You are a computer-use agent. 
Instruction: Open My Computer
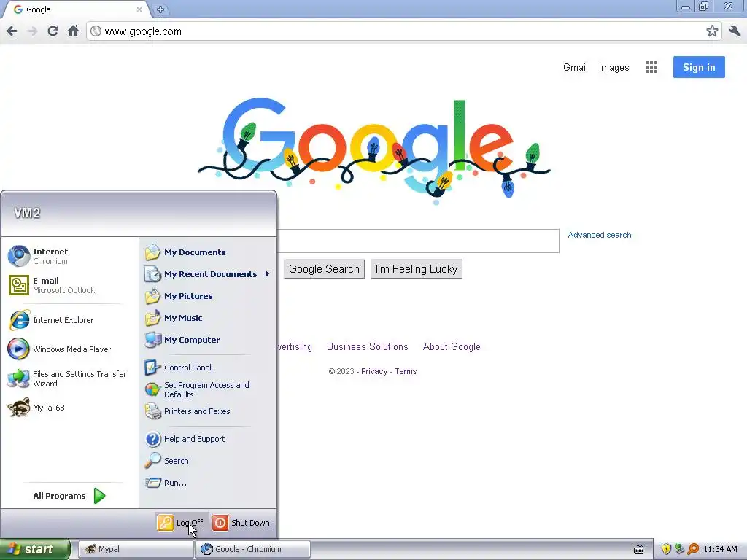coord(208,340)
